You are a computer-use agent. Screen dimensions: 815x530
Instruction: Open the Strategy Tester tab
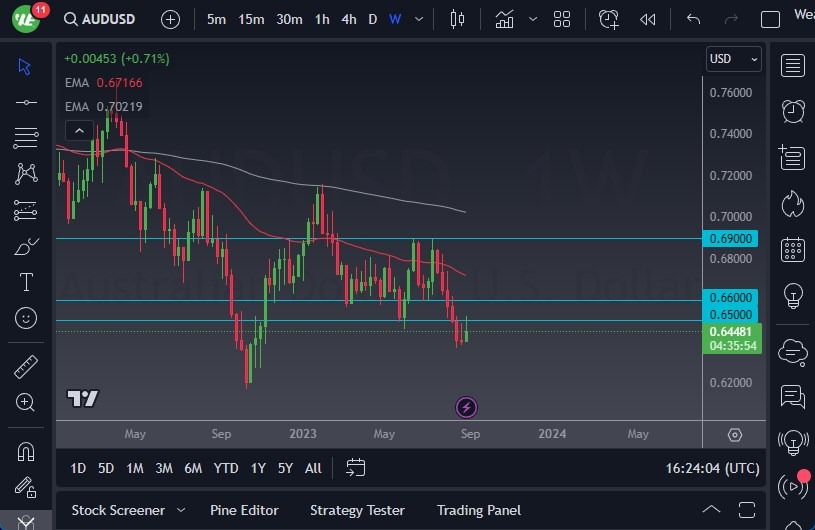click(x=357, y=510)
